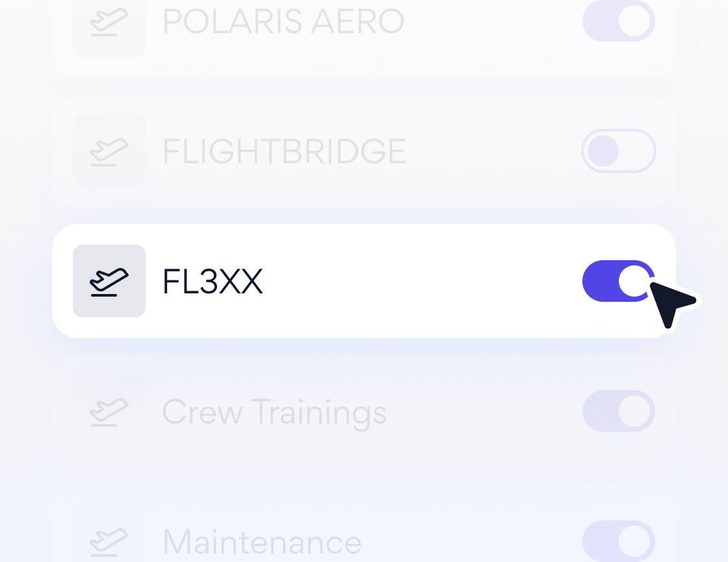The width and height of the screenshot is (728, 562).
Task: Turn on the Crew Trainings switch
Action: click(618, 411)
